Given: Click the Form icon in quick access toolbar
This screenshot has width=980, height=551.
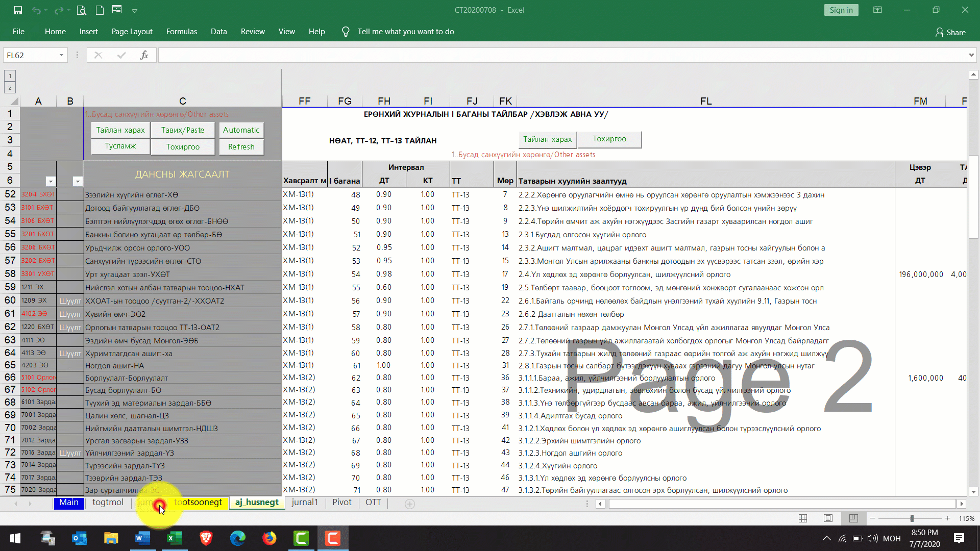Looking at the screenshot, I should tap(117, 10).
